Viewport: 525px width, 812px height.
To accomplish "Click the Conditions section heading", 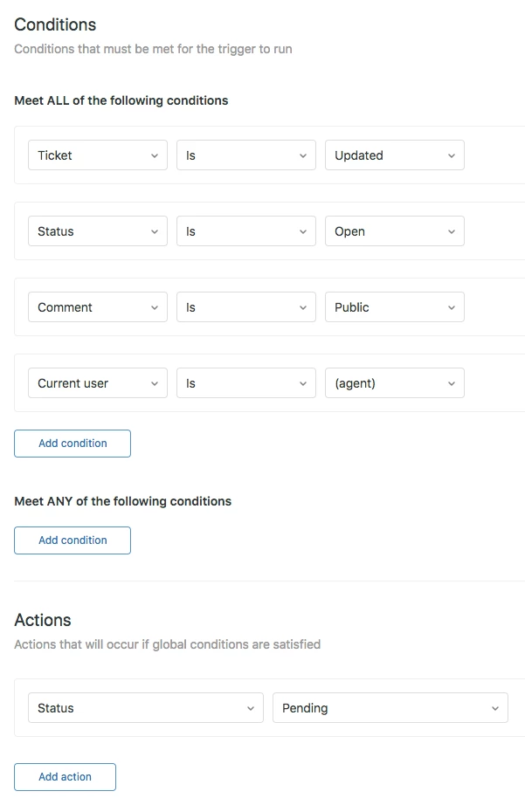I will (55, 24).
